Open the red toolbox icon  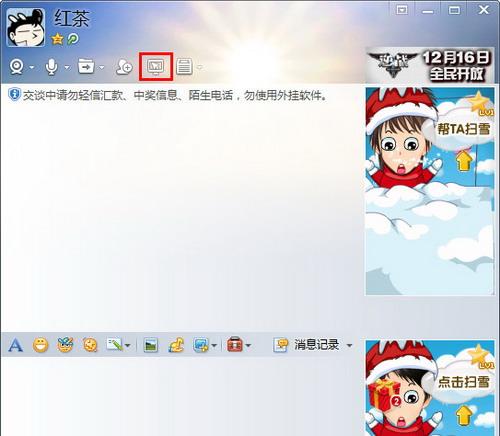tap(235, 344)
